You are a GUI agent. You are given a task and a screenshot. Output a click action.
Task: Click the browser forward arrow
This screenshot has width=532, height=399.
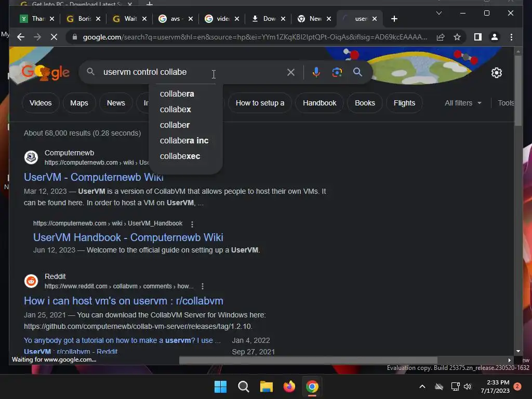[37, 37]
